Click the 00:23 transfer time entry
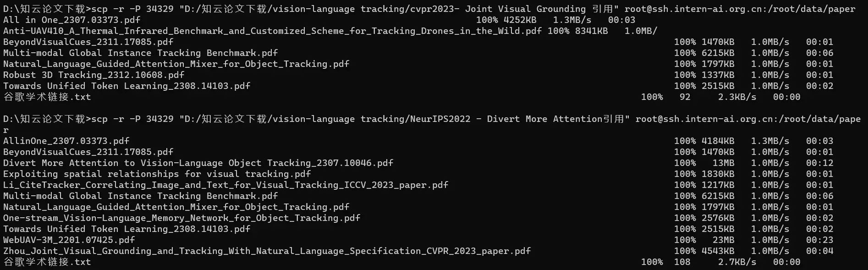Viewport: 868px width, 270px height. [x=820, y=240]
